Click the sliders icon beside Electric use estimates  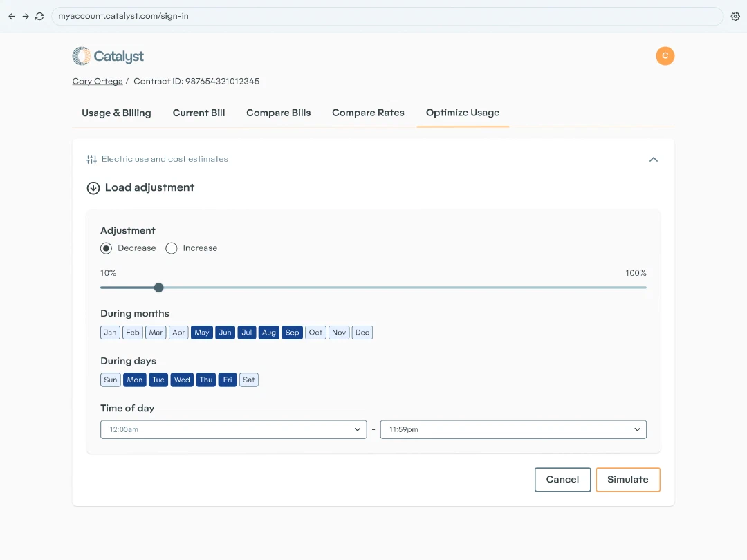(x=91, y=159)
